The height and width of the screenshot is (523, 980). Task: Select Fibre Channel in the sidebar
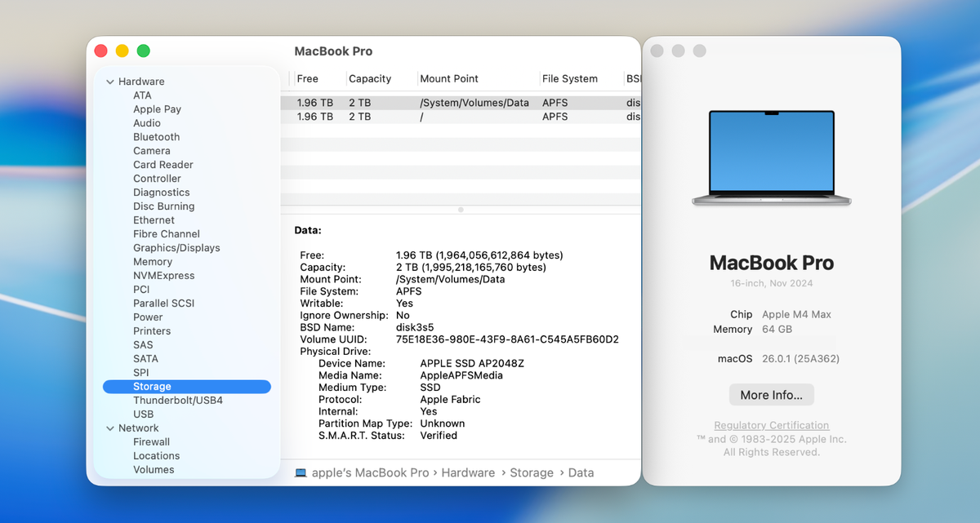coord(167,234)
